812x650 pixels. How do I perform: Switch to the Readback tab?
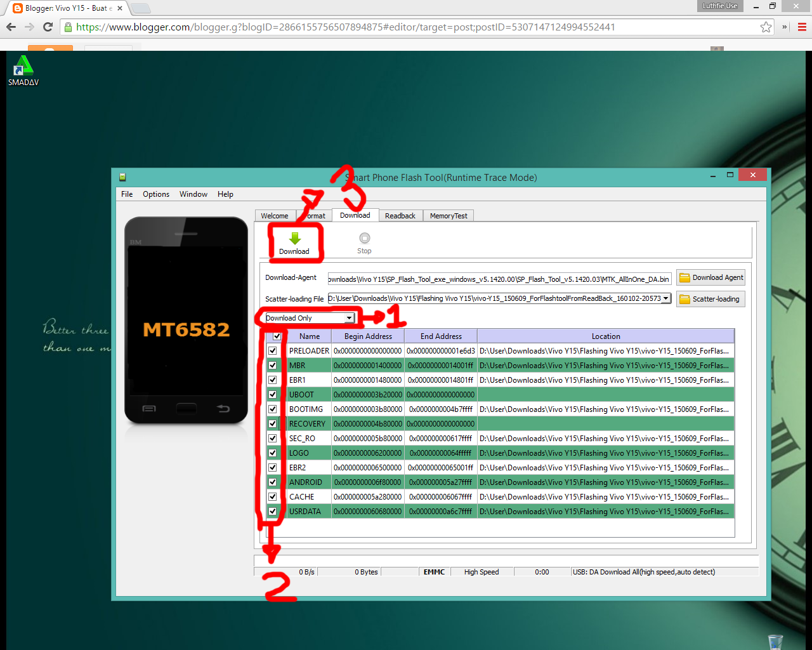pos(400,216)
